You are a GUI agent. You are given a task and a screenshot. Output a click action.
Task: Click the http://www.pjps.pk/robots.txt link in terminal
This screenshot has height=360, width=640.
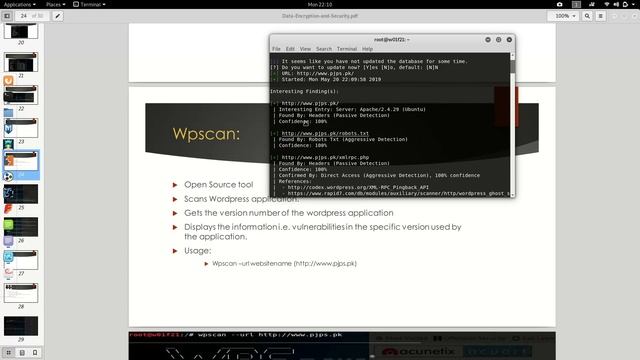325,133
